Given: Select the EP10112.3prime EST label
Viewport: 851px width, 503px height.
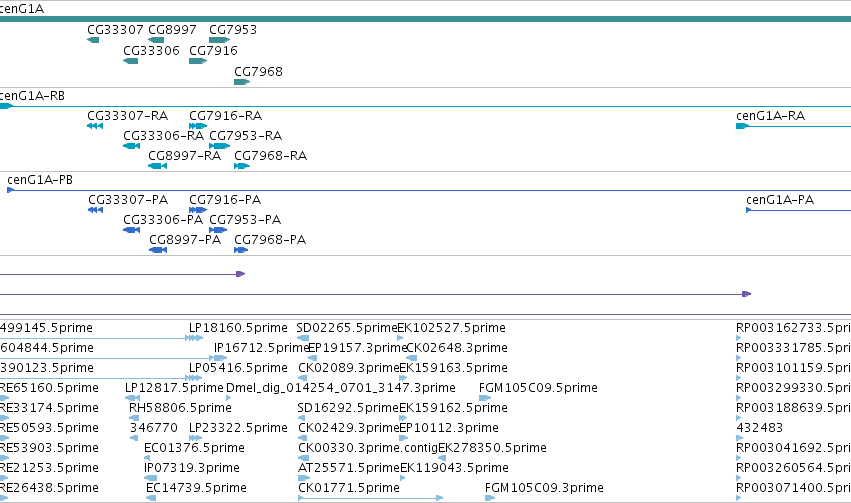Looking at the screenshot, I should coord(449,428).
